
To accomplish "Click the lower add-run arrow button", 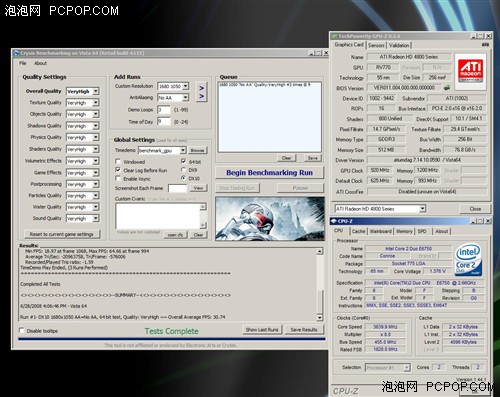I will coord(202,97).
